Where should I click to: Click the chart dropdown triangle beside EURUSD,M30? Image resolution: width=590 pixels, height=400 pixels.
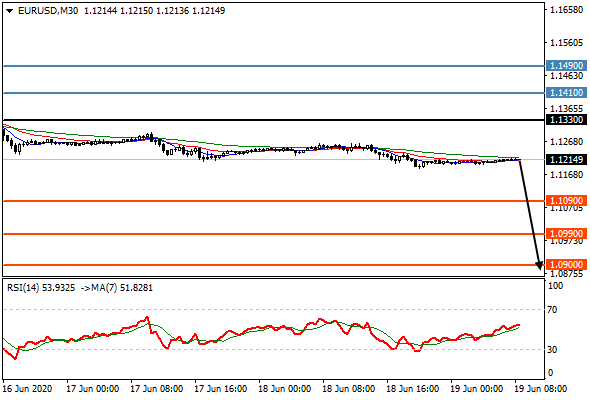point(10,11)
